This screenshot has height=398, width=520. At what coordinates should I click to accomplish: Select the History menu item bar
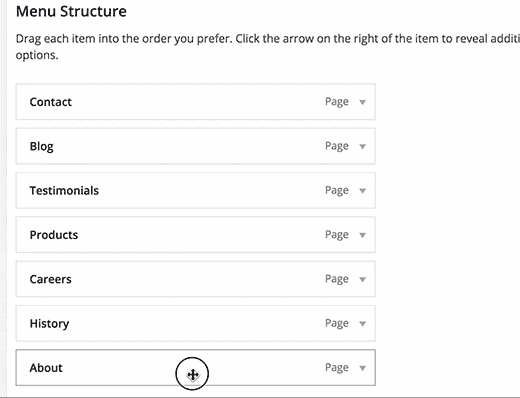196,323
